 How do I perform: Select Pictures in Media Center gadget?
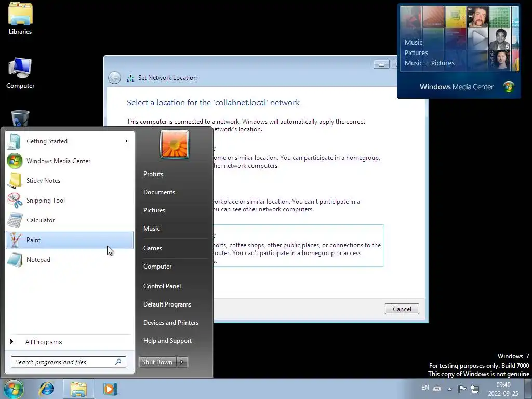coord(416,52)
